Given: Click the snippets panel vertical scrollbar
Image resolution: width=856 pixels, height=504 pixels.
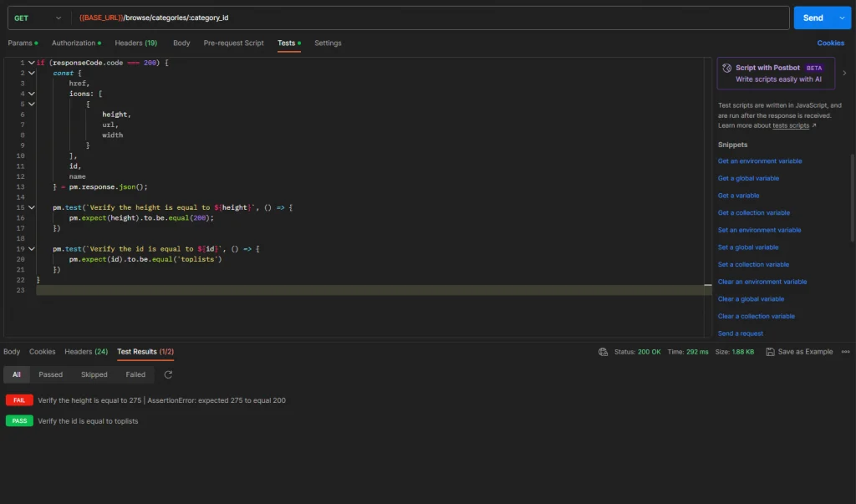Looking at the screenshot, I should (x=853, y=197).
